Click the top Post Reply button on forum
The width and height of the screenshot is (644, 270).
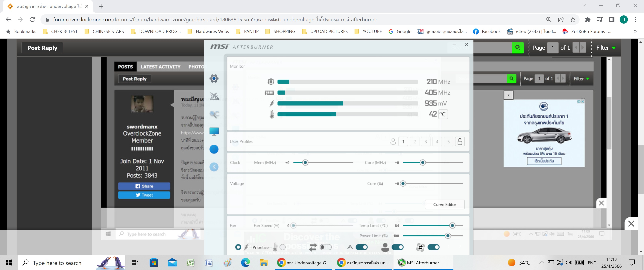(x=42, y=48)
